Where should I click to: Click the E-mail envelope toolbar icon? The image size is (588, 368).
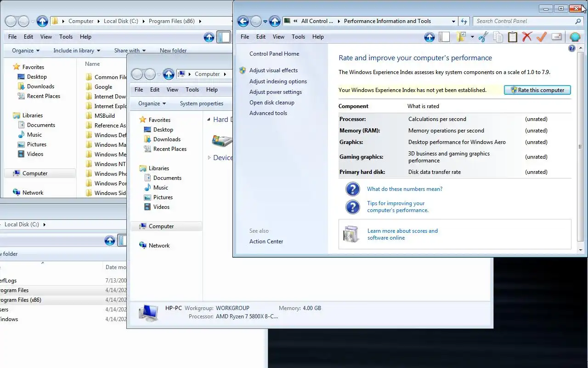tap(557, 37)
